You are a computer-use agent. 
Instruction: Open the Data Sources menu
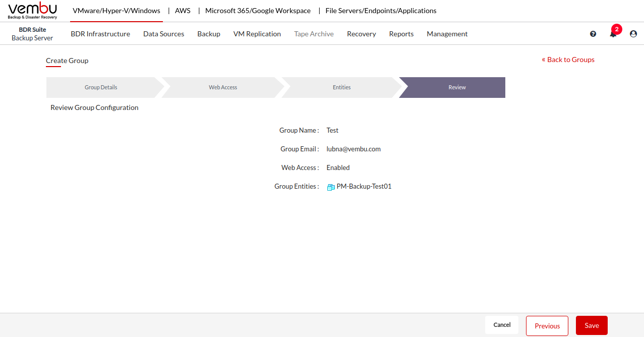(163, 34)
